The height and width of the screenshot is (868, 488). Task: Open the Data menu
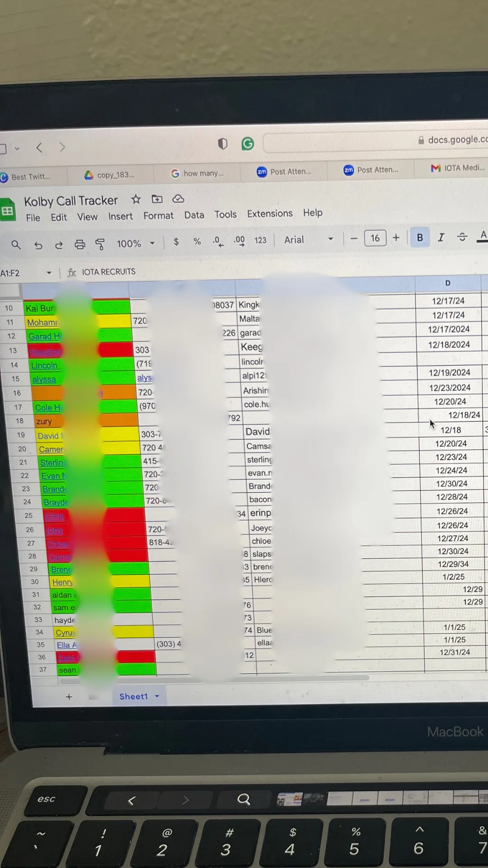click(194, 215)
